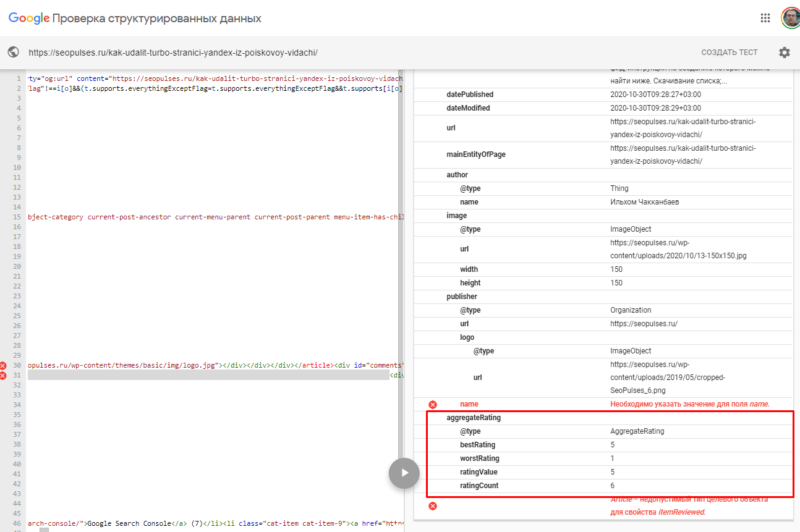Click red error icon beside name field
Image resolution: width=800 pixels, height=532 pixels.
[x=433, y=405]
